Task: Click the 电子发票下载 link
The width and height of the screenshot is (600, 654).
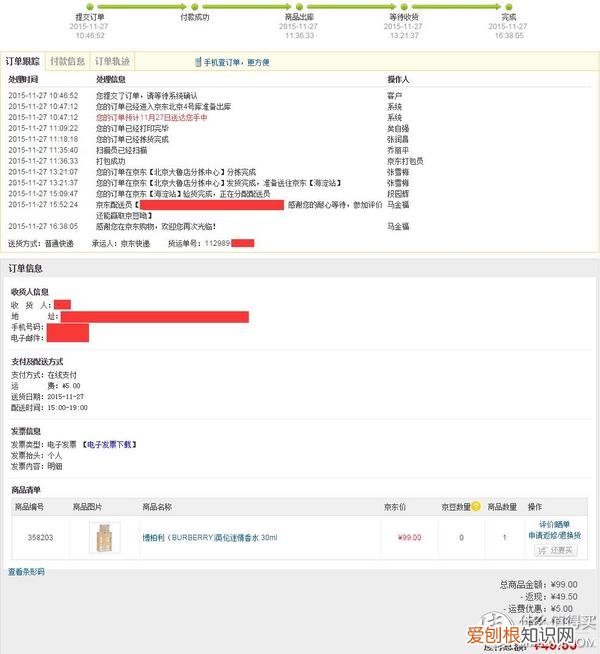Action: [x=110, y=445]
